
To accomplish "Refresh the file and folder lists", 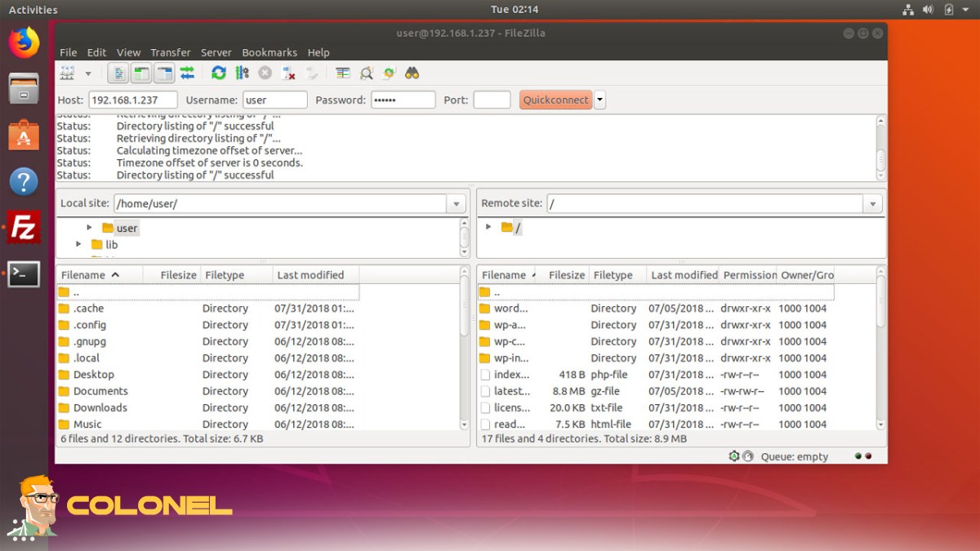I will (218, 73).
